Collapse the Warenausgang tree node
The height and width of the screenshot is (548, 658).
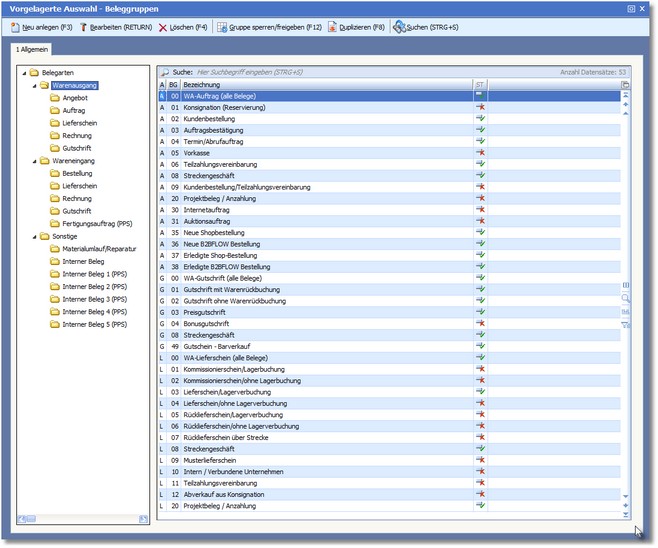pyautogui.click(x=34, y=86)
